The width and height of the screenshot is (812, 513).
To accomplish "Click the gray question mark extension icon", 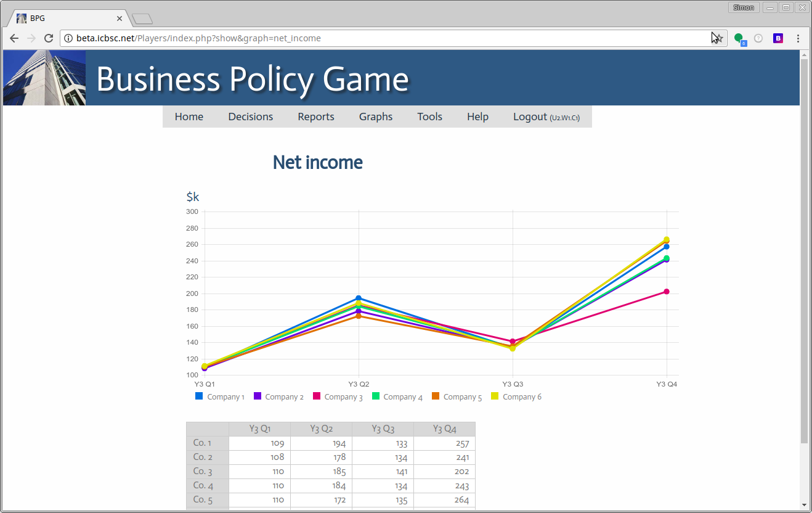I will tap(758, 38).
